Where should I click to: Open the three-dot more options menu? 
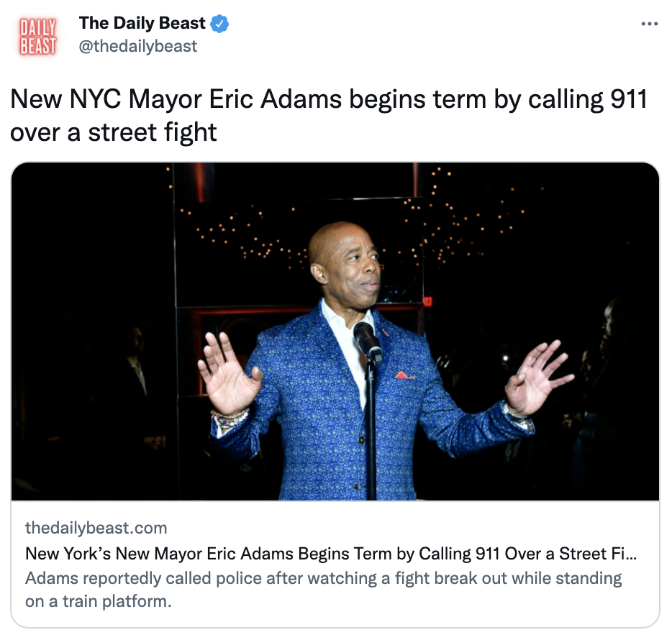[649, 24]
